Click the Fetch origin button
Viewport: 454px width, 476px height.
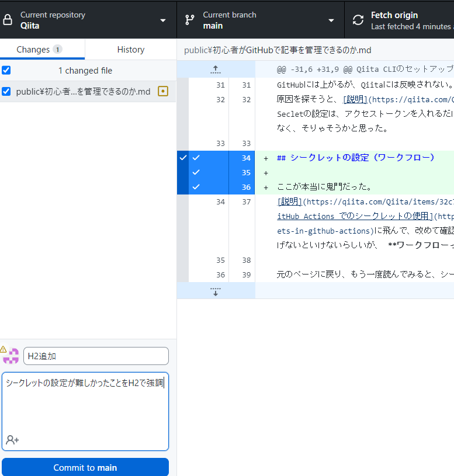coord(399,20)
